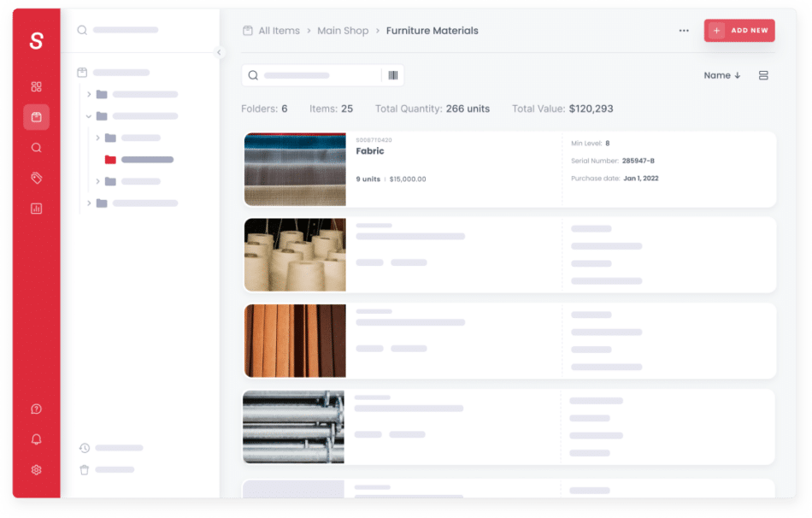Image resolution: width=812 pixels, height=518 pixels.
Task: Open the dashboard grid icon in sidebar
Action: [x=36, y=86]
